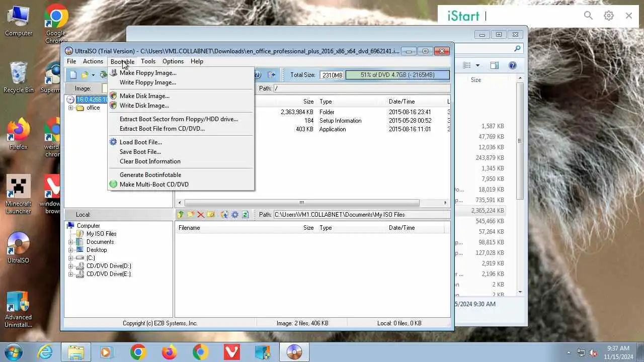Click the horizontal scrollbar in image file list

click(x=302, y=203)
